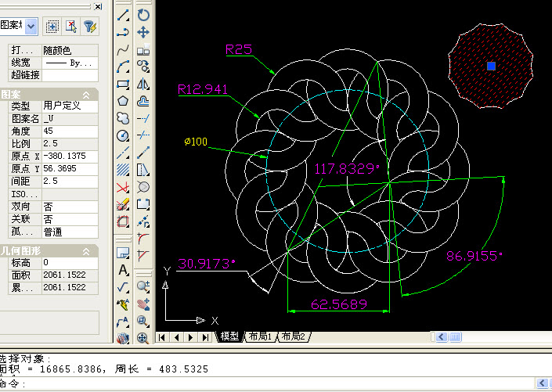Click the 角度 value 45 field
Image resolution: width=552 pixels, height=392 pixels.
point(70,131)
